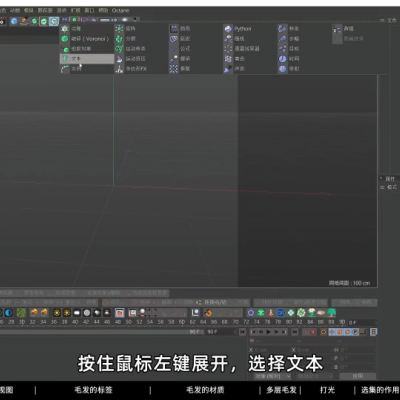Jump to the animation end
The width and height of the screenshot is (400, 400).
coord(295,332)
